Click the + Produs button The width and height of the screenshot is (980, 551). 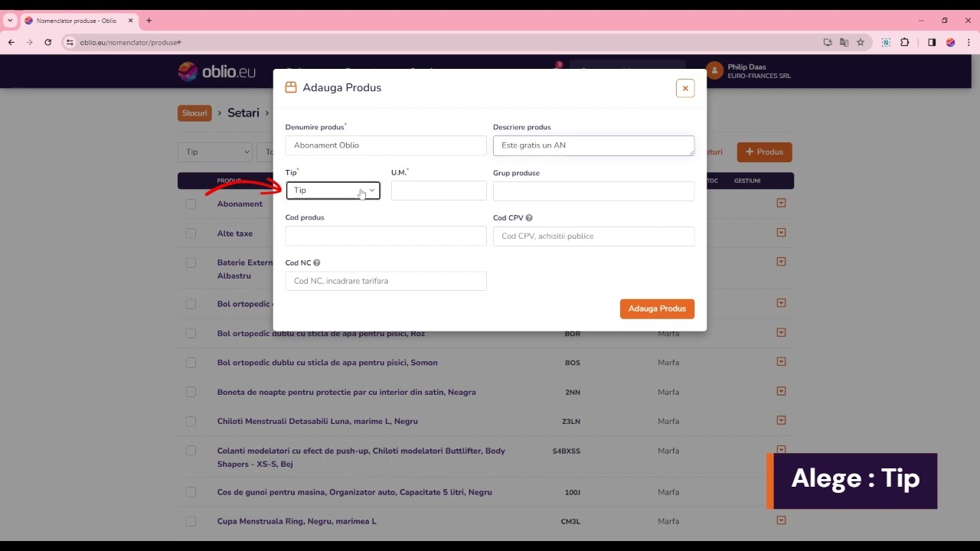[764, 152]
